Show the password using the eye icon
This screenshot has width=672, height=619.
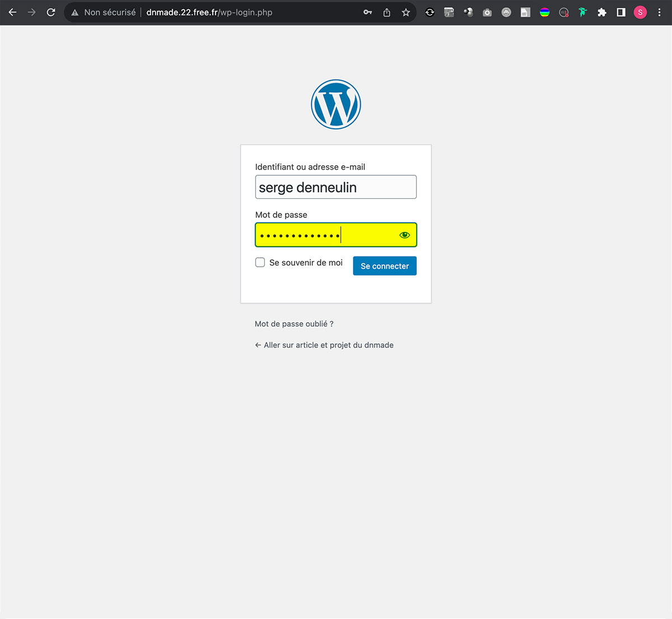tap(404, 235)
